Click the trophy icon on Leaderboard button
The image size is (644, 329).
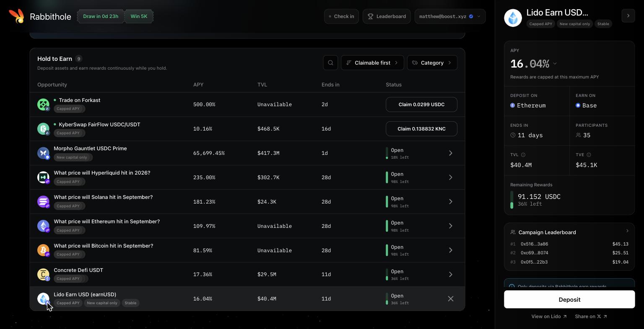(371, 16)
